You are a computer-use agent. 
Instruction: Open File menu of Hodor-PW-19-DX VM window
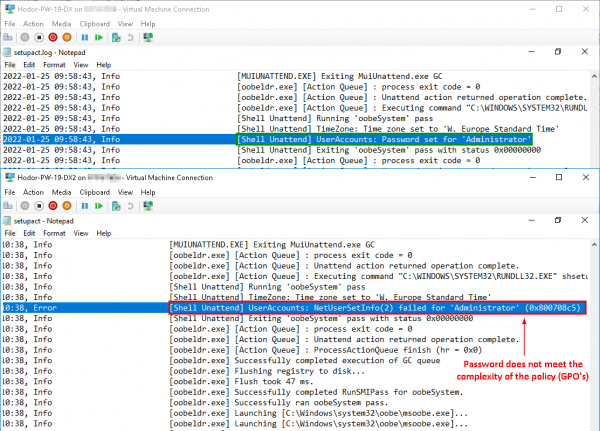pyautogui.click(x=10, y=24)
